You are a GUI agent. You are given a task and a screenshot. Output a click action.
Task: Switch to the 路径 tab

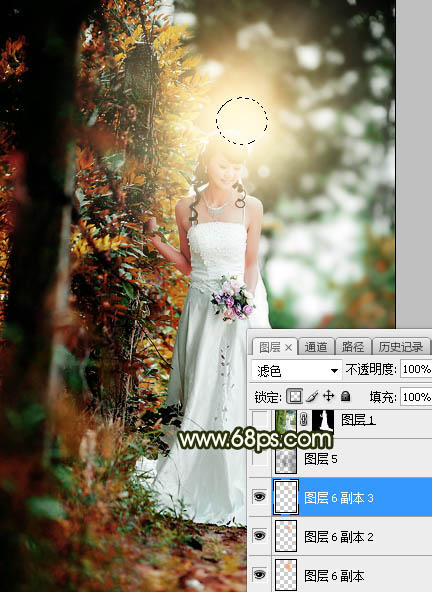[353, 347]
